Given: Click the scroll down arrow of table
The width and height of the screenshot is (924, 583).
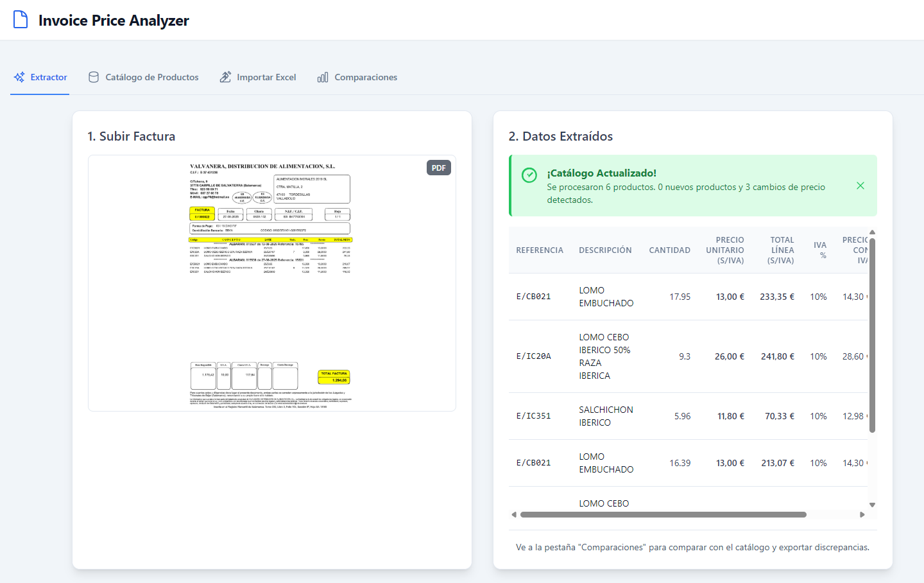Looking at the screenshot, I should (x=872, y=505).
